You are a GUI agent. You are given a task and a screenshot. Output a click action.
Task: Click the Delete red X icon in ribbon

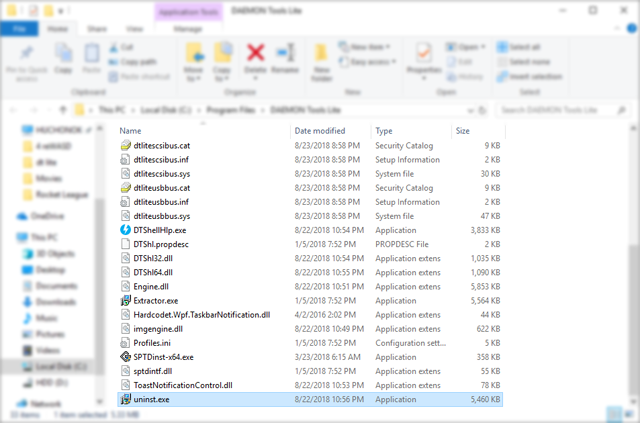click(x=256, y=53)
